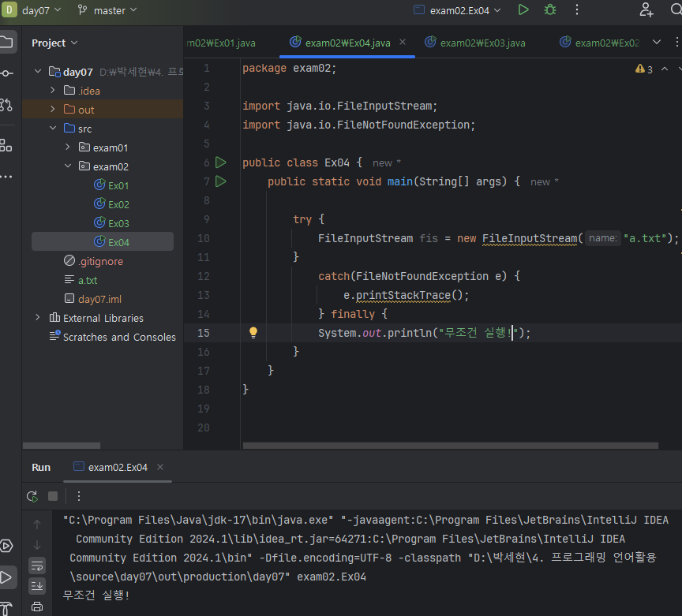Expand the External Libraries node

point(37,318)
